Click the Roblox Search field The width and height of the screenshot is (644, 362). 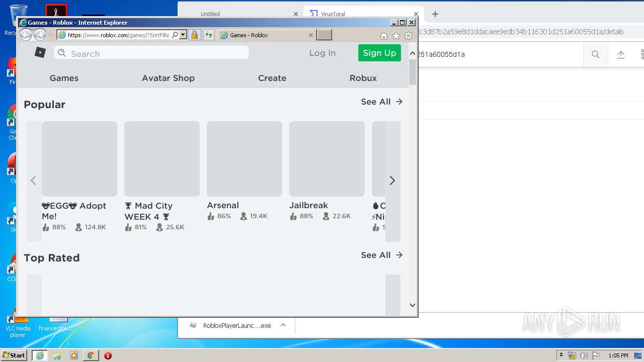coord(151,53)
